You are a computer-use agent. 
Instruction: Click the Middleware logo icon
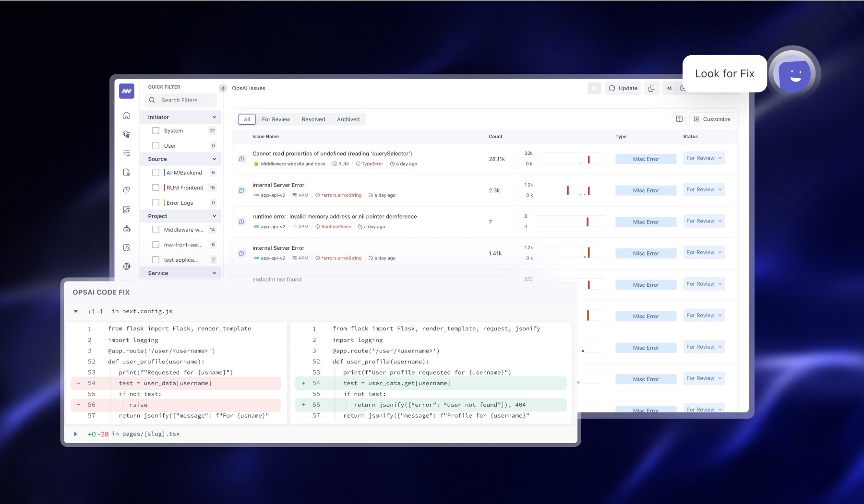coord(127,91)
